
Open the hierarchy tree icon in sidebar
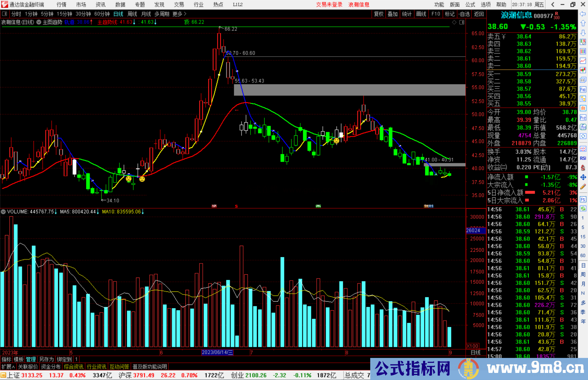pos(583,99)
